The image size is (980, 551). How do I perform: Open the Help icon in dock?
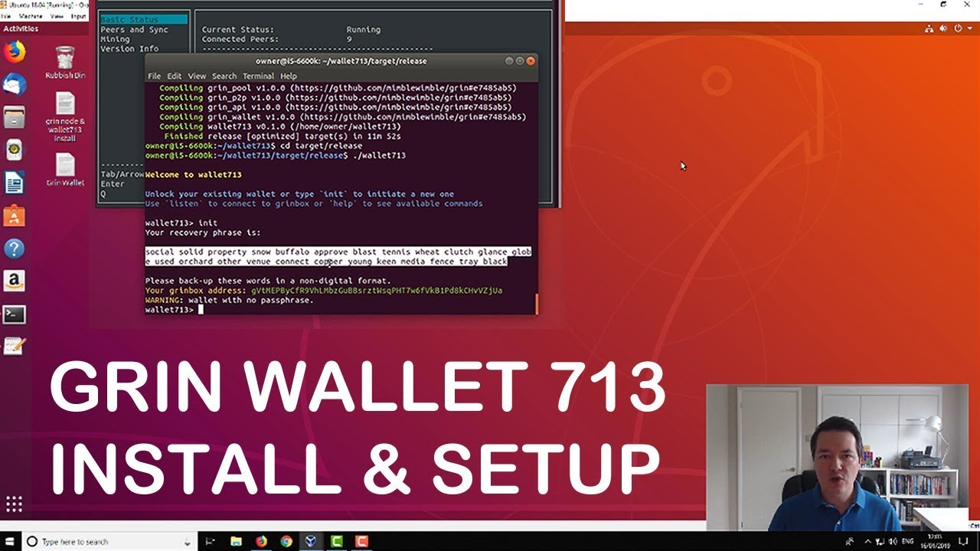coord(14,249)
